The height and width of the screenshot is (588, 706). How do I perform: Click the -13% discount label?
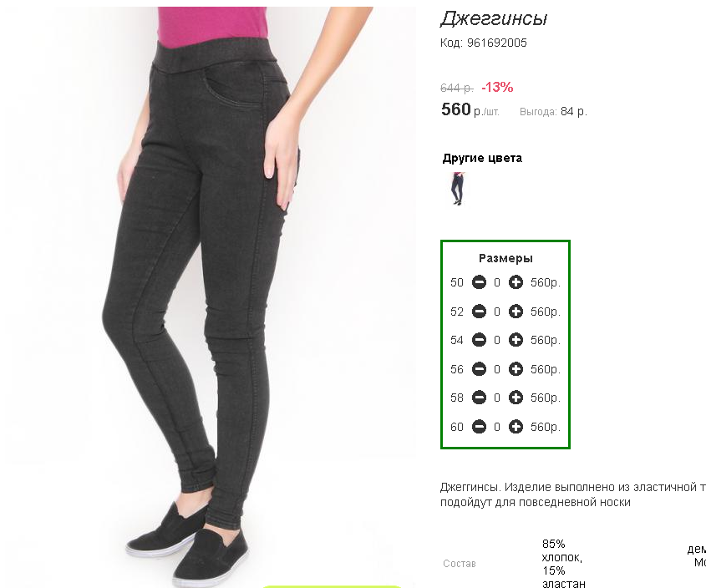497,87
